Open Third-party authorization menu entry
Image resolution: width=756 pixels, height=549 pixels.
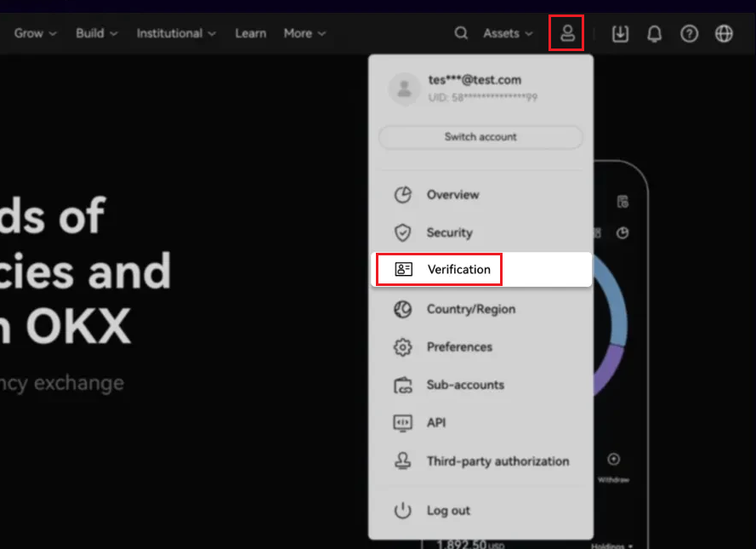pyautogui.click(x=481, y=461)
